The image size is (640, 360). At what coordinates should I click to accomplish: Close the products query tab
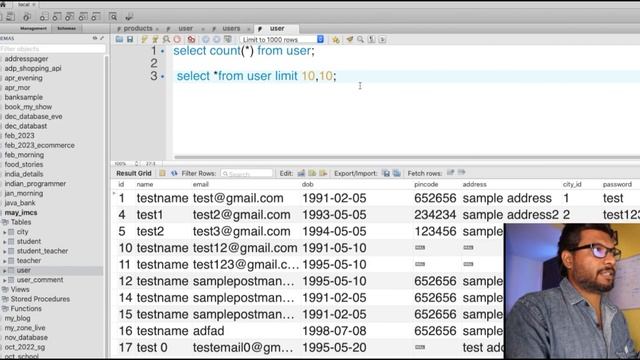click(x=157, y=29)
